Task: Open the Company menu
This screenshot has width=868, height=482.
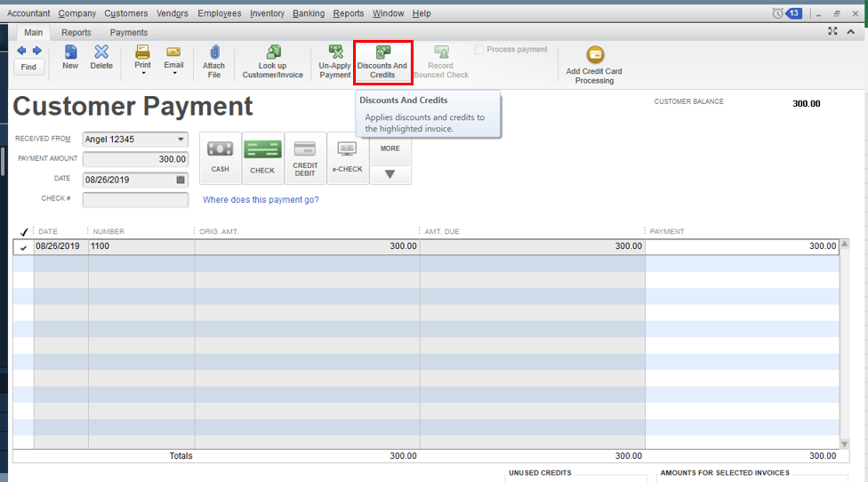Action: [77, 13]
